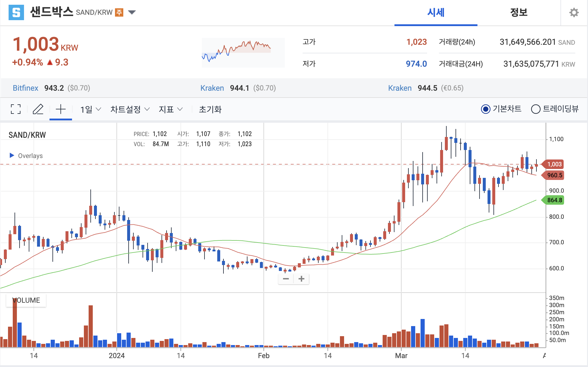Open the 지표 indicators dropdown
Image resolution: width=588 pixels, height=367 pixels.
(x=170, y=109)
